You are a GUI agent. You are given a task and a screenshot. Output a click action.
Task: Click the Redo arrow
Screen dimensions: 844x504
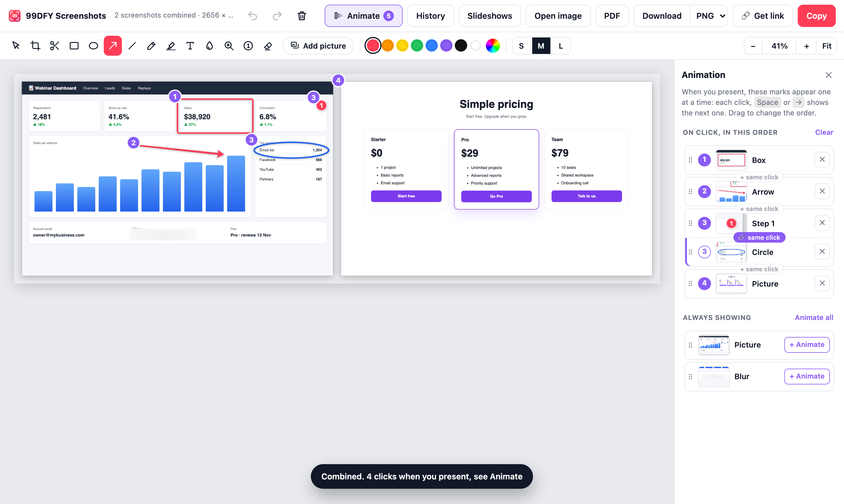277,16
